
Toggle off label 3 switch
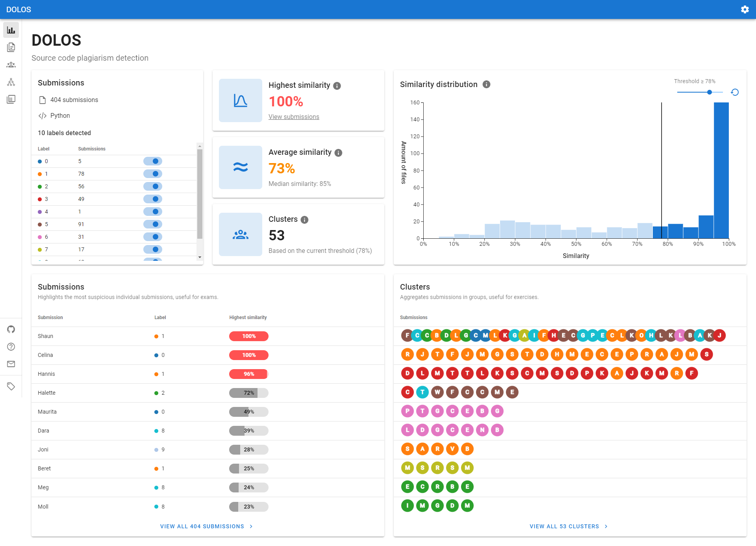pyautogui.click(x=153, y=199)
